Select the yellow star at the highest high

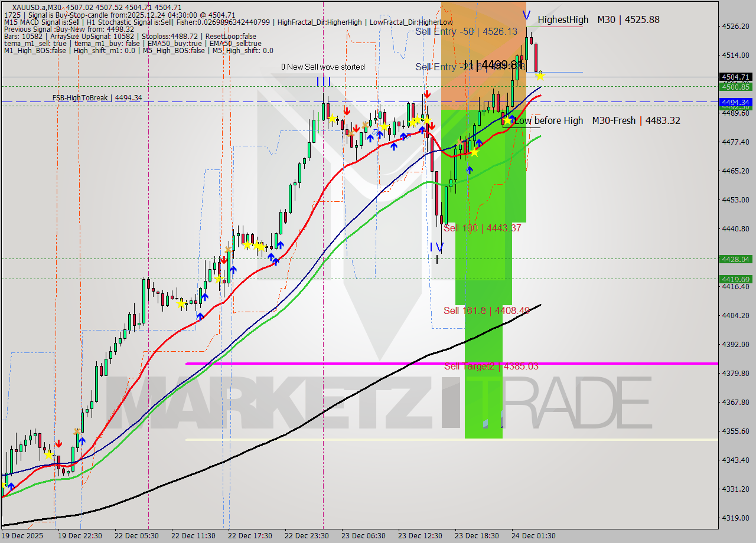pyautogui.click(x=540, y=76)
